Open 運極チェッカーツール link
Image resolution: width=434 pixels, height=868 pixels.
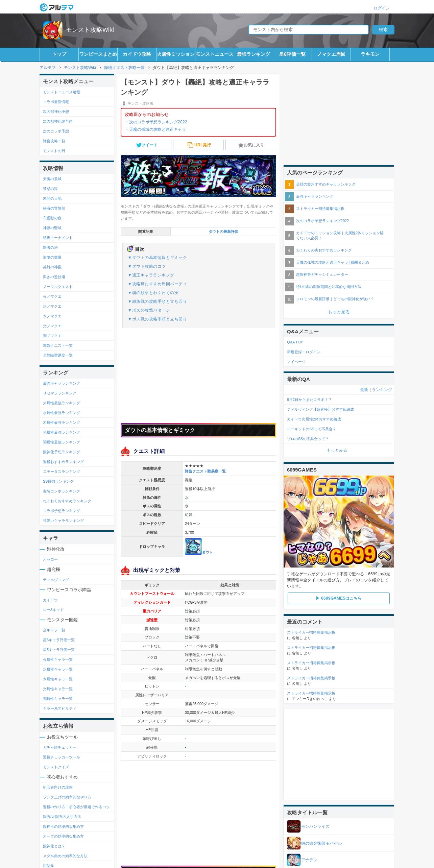62,757
